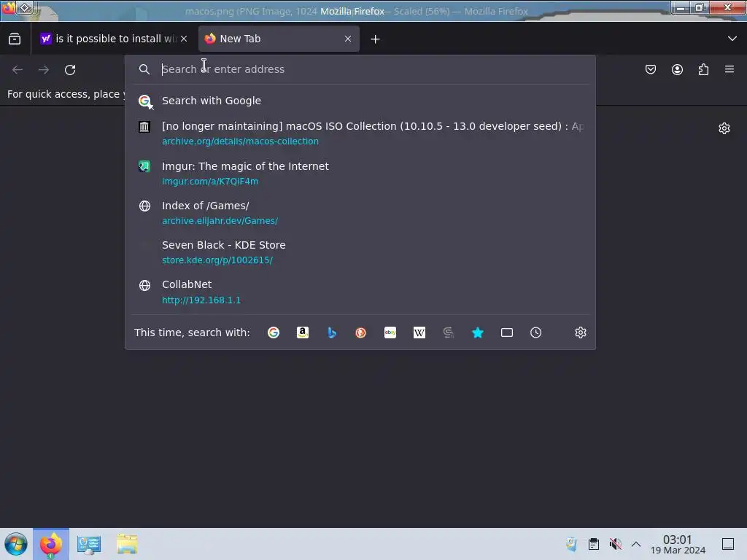Open the Extensions puzzle icon
This screenshot has height=560, width=747.
pos(703,69)
